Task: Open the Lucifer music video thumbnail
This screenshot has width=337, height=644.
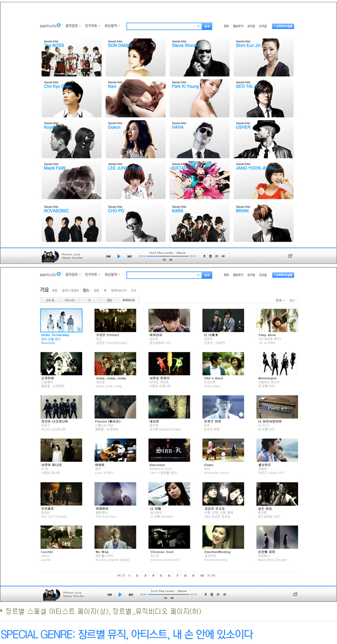Action: [61, 537]
